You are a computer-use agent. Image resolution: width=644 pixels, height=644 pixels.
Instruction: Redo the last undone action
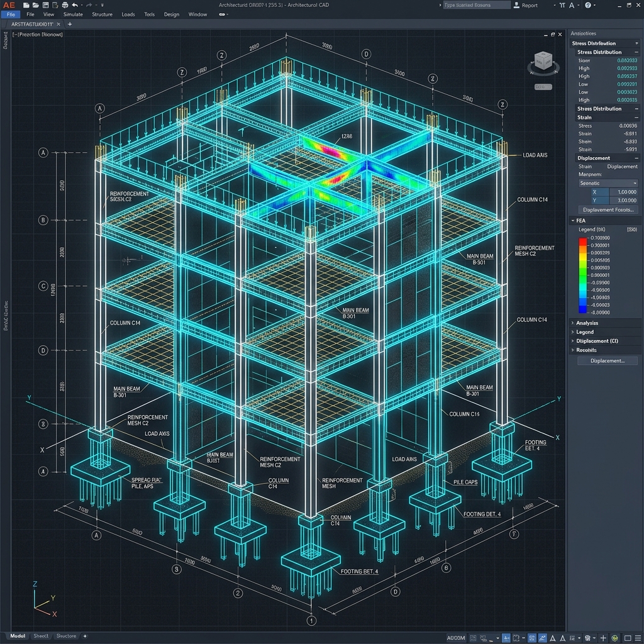tap(89, 5)
